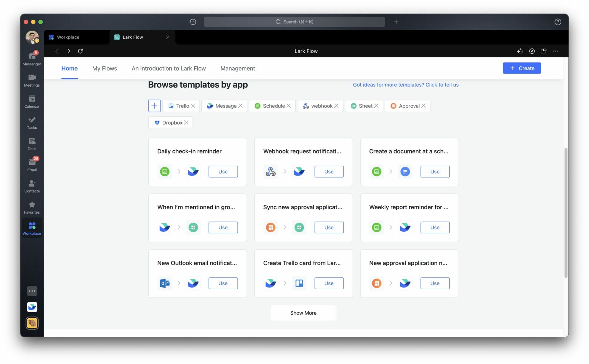Use the Weekly report reminder template
Viewport: 589px width, 364px height.
[435, 227]
